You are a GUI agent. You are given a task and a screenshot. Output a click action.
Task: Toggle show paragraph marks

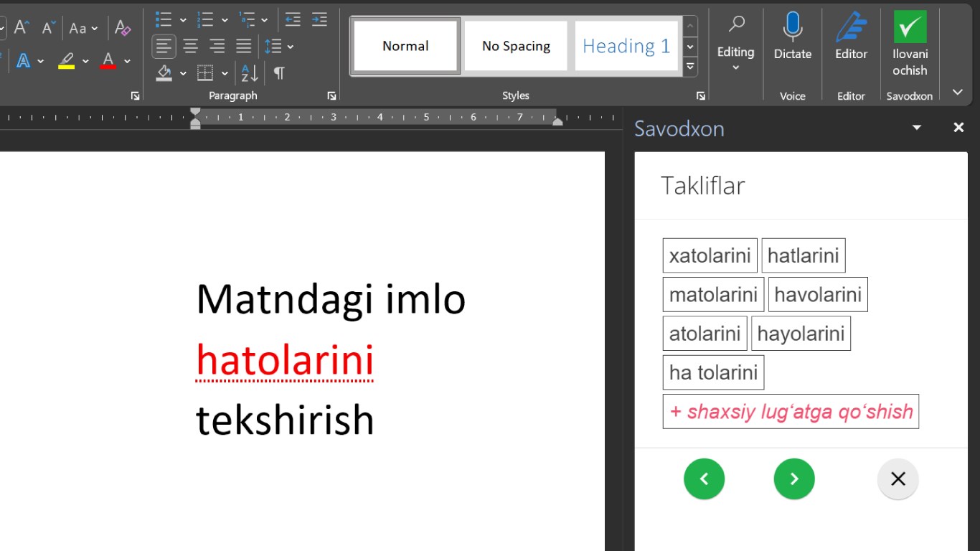[279, 73]
